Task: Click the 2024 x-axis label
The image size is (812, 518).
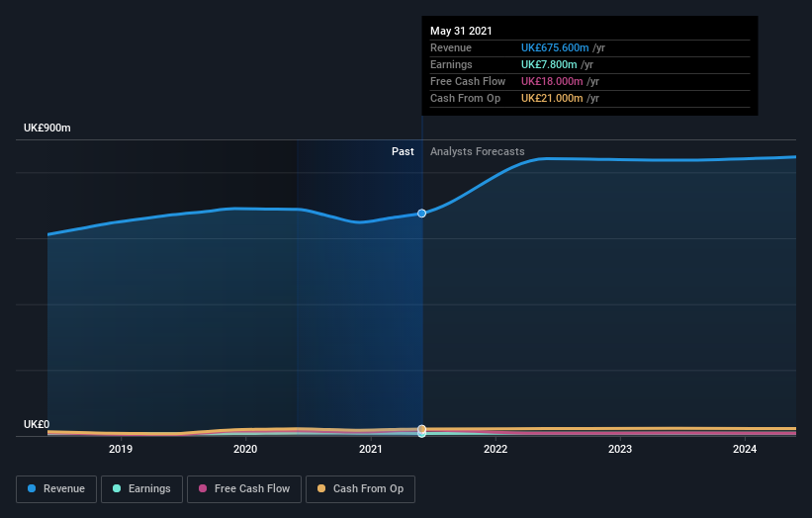Action: (745, 449)
